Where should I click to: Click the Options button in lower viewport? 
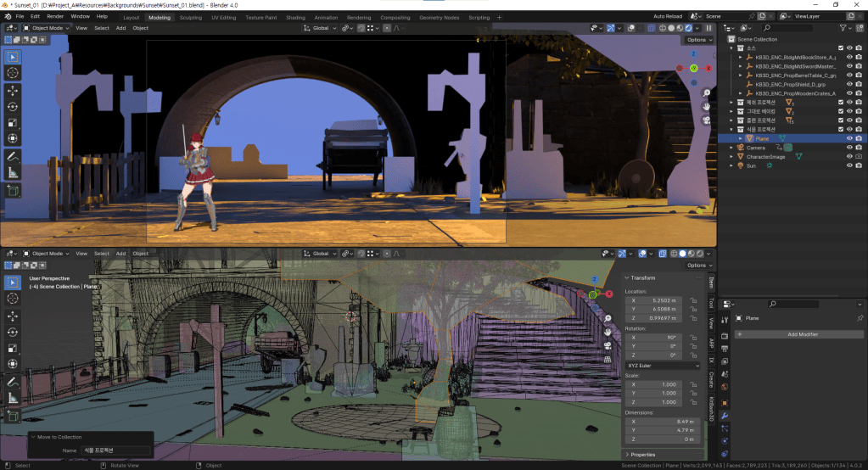point(697,266)
